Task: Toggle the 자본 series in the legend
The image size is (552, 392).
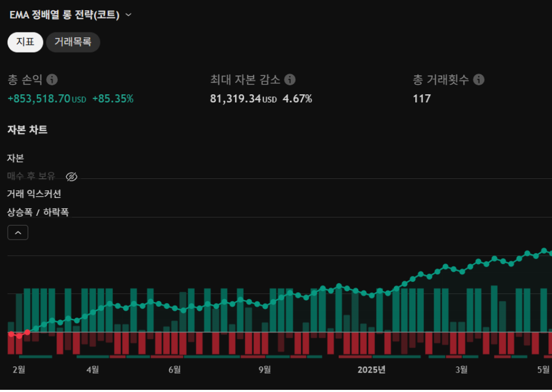Action: [15, 158]
